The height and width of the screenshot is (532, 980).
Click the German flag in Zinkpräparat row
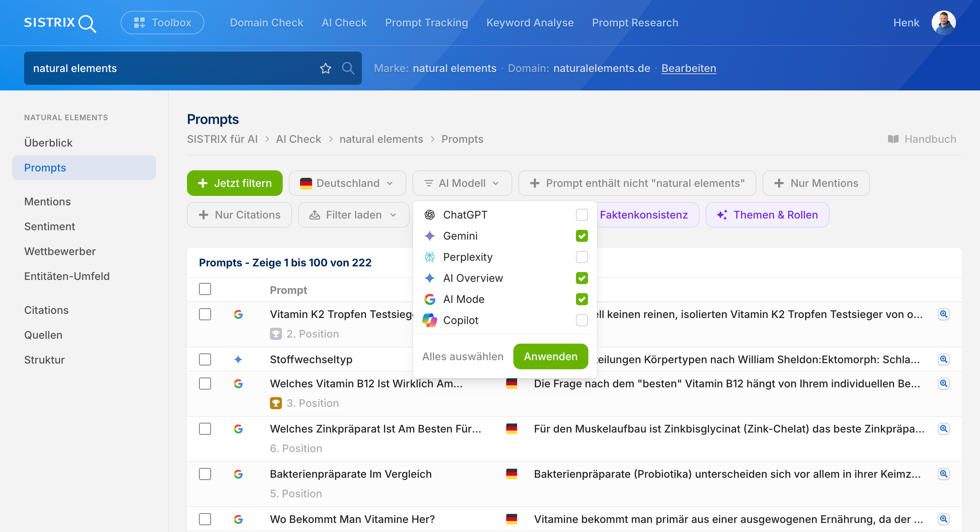tap(512, 429)
